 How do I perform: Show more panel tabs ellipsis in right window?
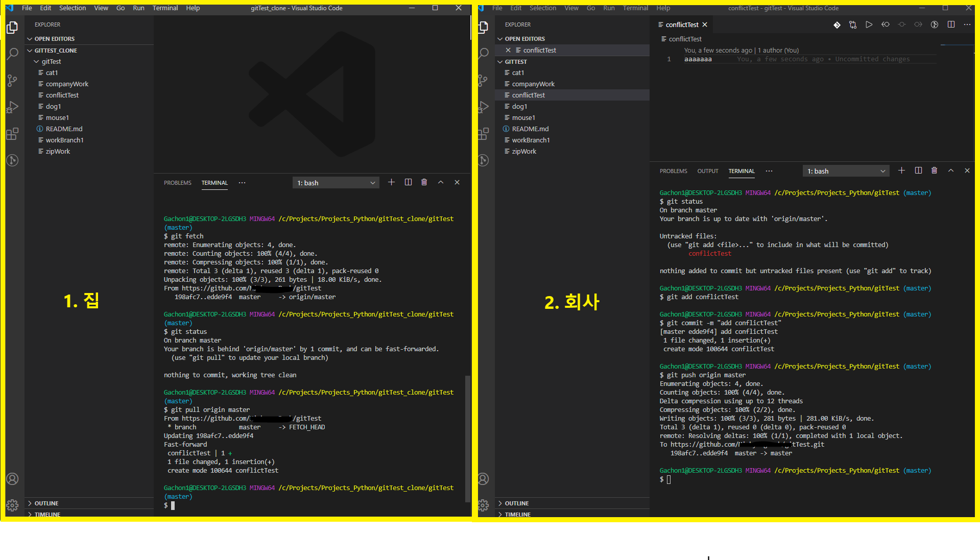tap(769, 171)
